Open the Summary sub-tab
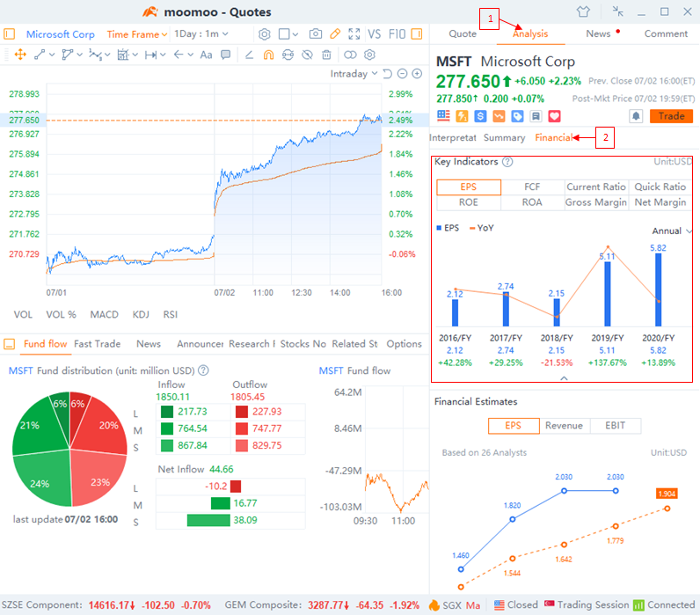700x615 pixels. coord(504,137)
